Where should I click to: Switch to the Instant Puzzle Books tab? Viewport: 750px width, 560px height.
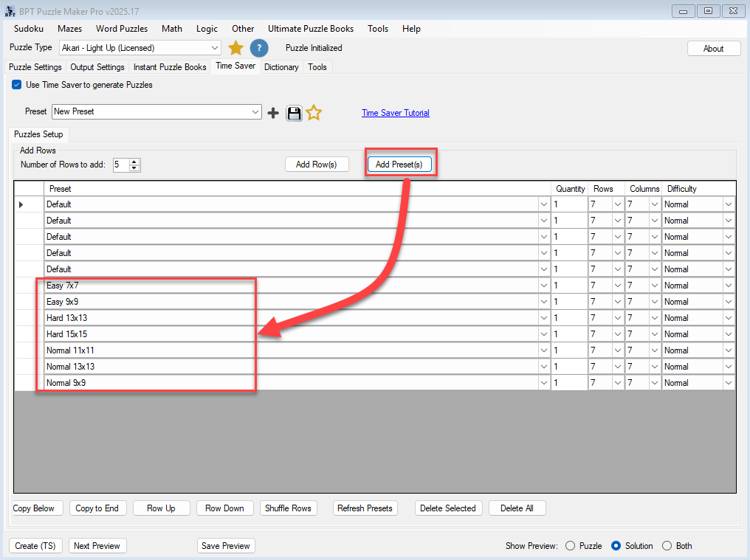click(x=170, y=67)
